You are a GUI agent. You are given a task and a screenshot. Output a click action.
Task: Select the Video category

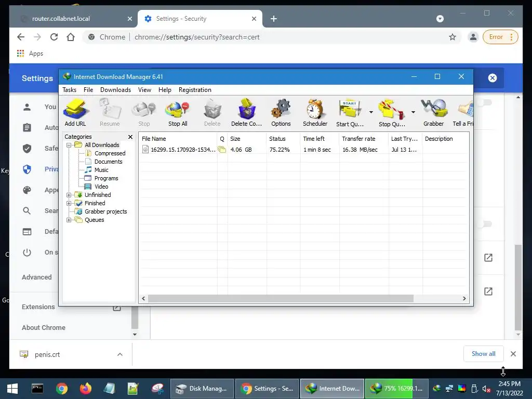(x=101, y=187)
